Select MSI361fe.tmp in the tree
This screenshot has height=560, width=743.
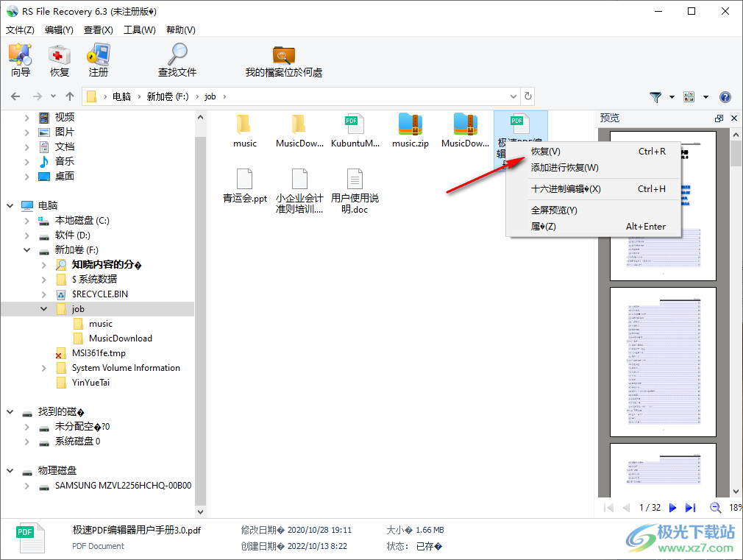pyautogui.click(x=99, y=353)
